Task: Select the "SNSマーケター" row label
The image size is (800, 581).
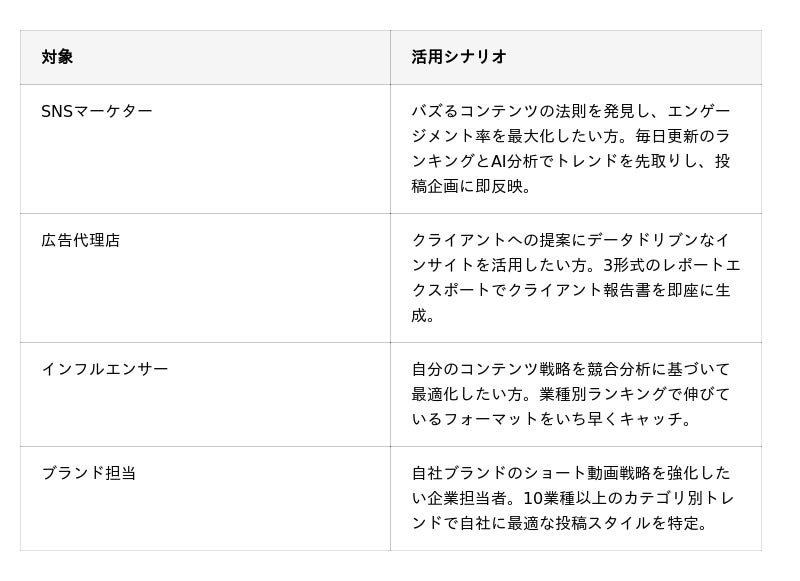Action: coord(97,111)
